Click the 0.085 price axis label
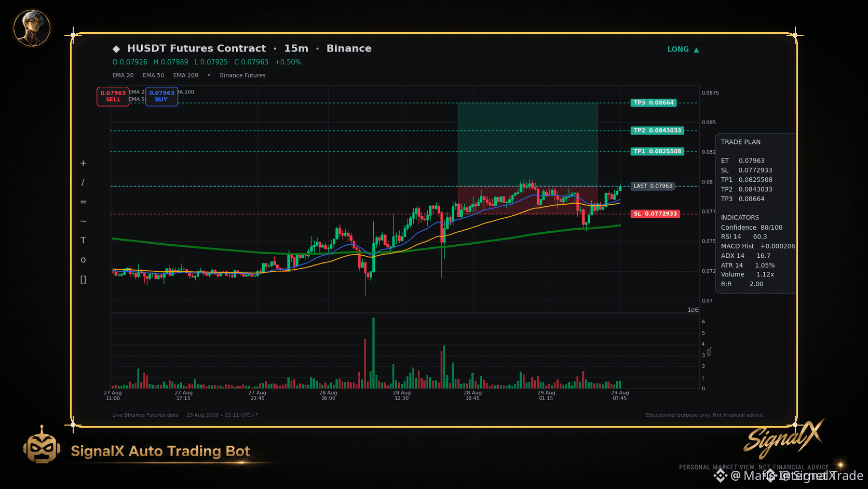Image resolution: width=868 pixels, height=489 pixels. 709,122
